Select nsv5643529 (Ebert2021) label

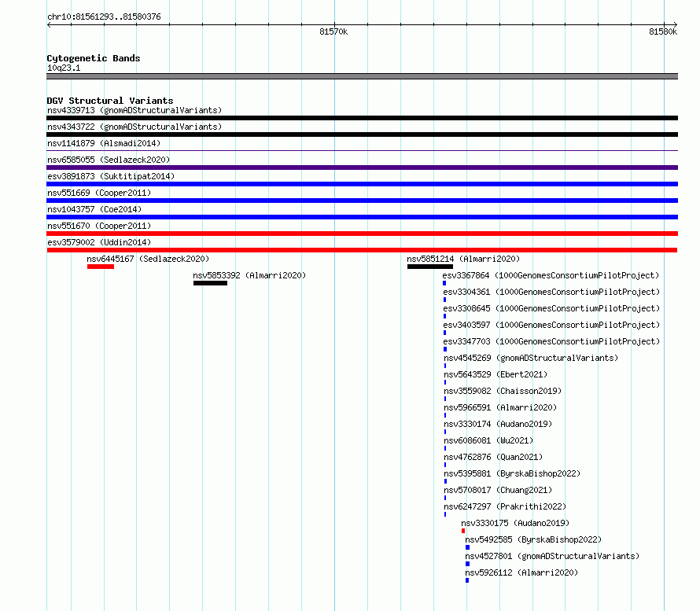496,374
